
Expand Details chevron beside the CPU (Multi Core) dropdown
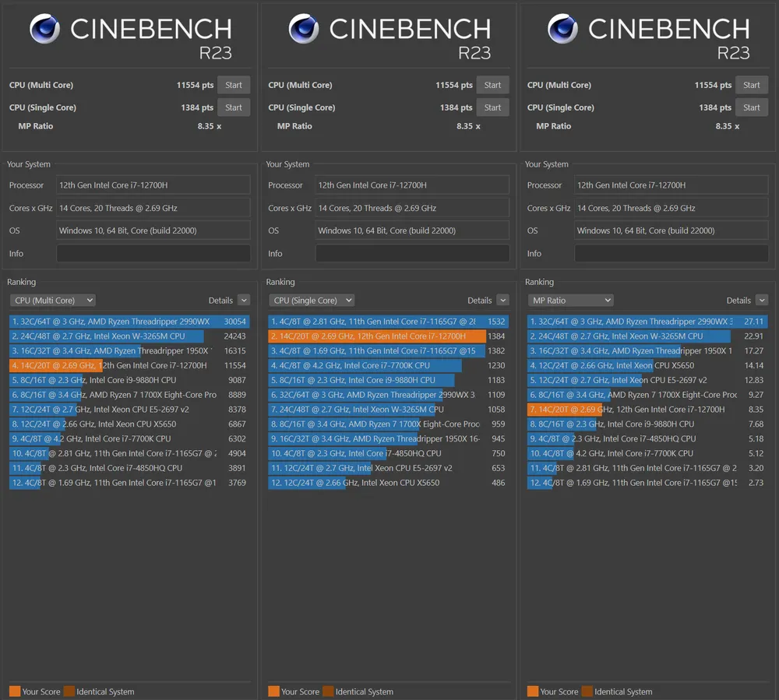pyautogui.click(x=244, y=301)
